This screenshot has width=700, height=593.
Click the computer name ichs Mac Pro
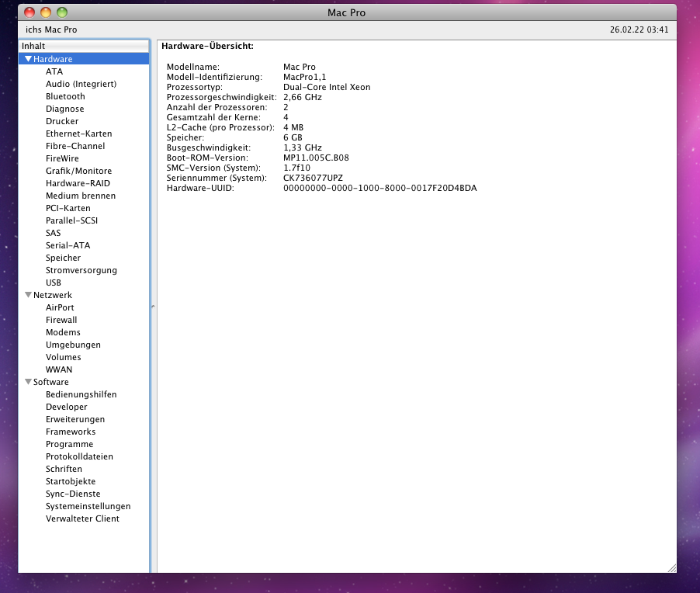point(51,29)
